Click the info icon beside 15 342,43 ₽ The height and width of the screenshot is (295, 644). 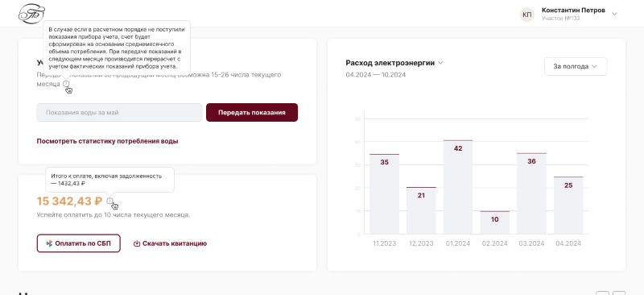pyautogui.click(x=109, y=201)
